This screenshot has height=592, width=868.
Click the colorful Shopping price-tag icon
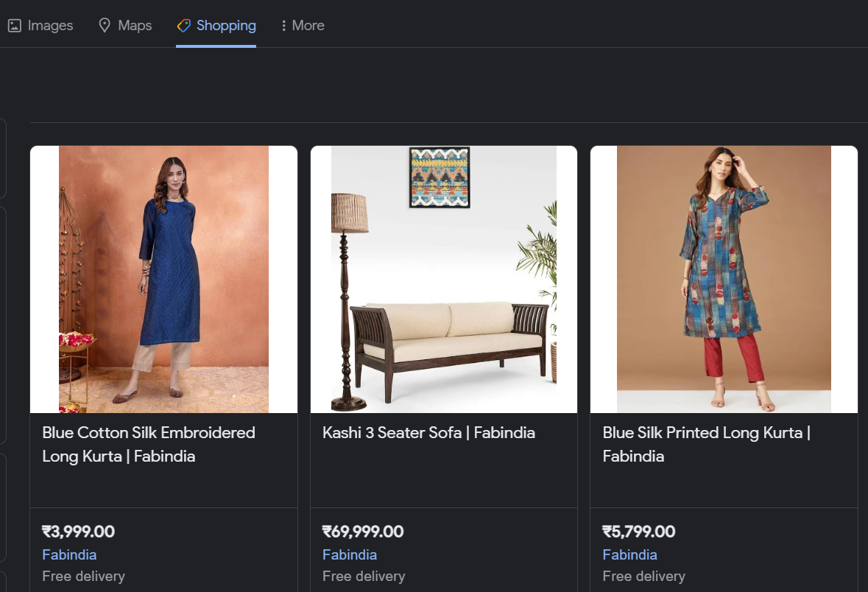click(183, 24)
